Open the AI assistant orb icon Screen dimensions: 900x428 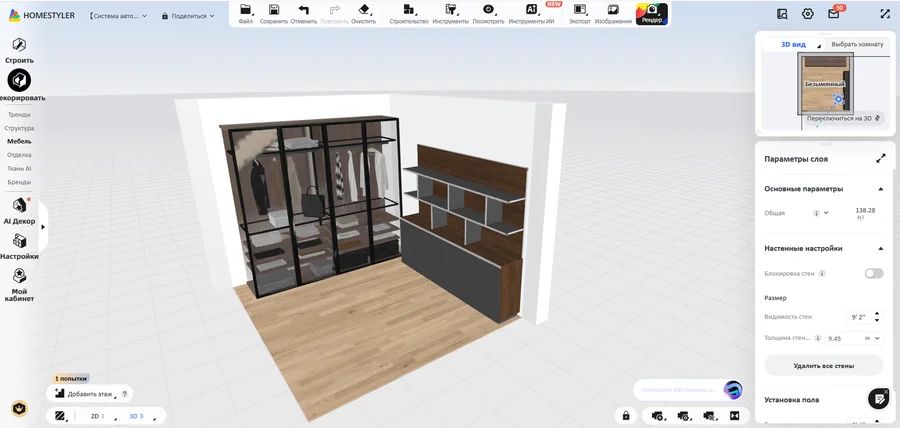point(733,390)
